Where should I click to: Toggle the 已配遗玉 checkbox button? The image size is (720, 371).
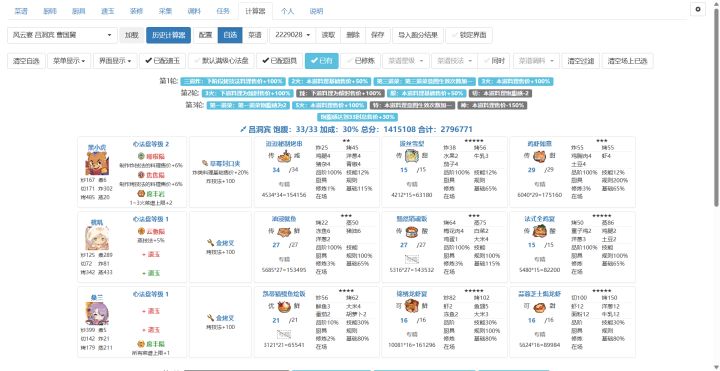(163, 61)
